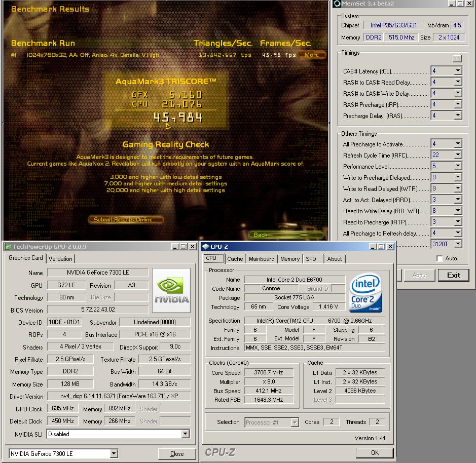Image resolution: width=476 pixels, height=463 pixels.
Task: Click Exit in MemSet
Action: click(454, 275)
